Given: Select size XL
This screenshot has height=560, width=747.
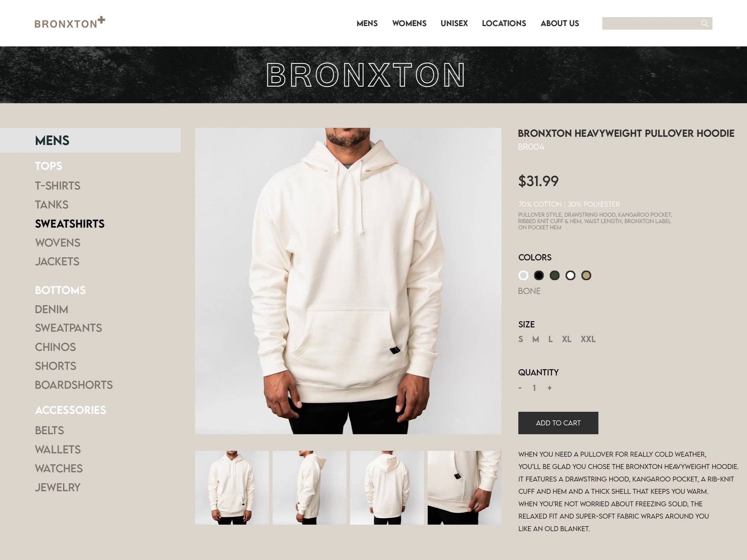Looking at the screenshot, I should coord(566,339).
